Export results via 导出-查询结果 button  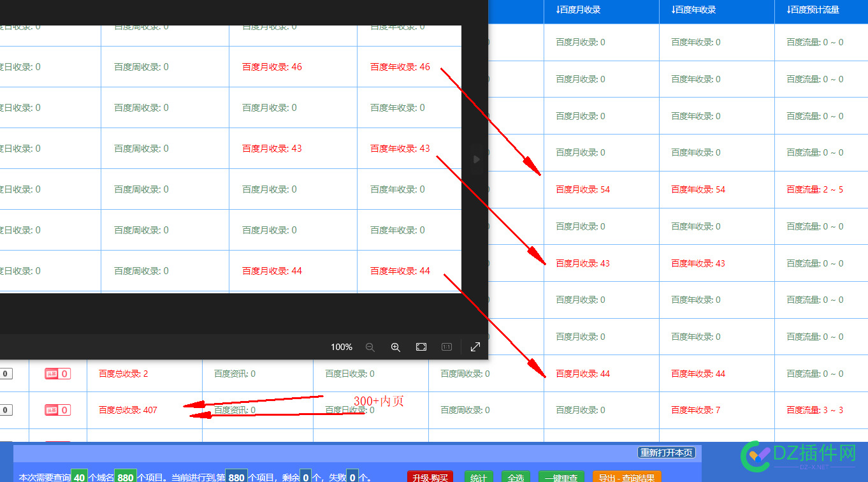pyautogui.click(x=626, y=477)
